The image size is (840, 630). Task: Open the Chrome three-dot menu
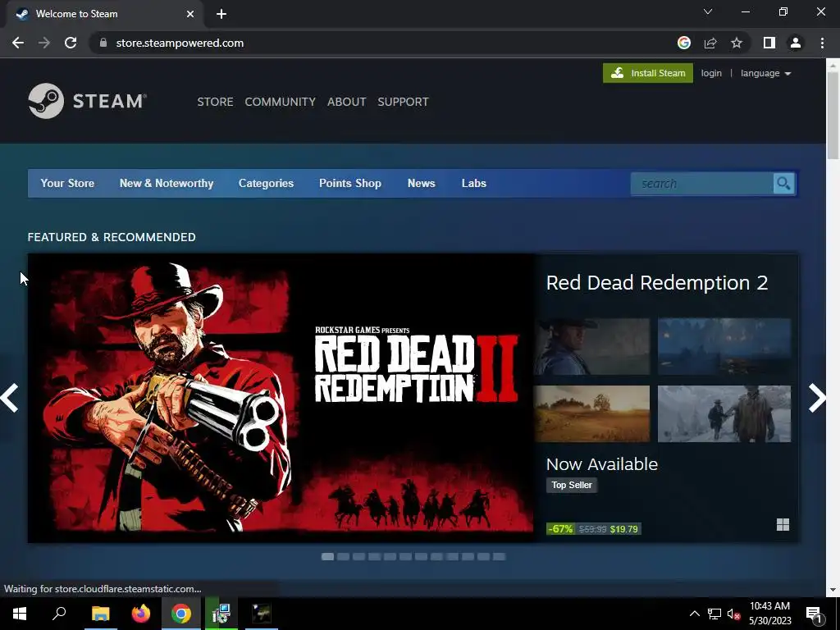pyautogui.click(x=822, y=43)
